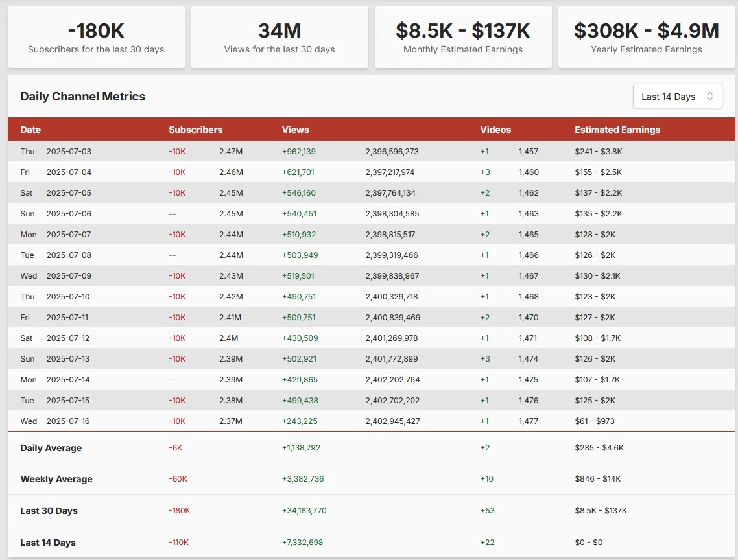Screen dimensions: 738x560
Task: Click total views 2,396,596,273
Action: [392, 152]
